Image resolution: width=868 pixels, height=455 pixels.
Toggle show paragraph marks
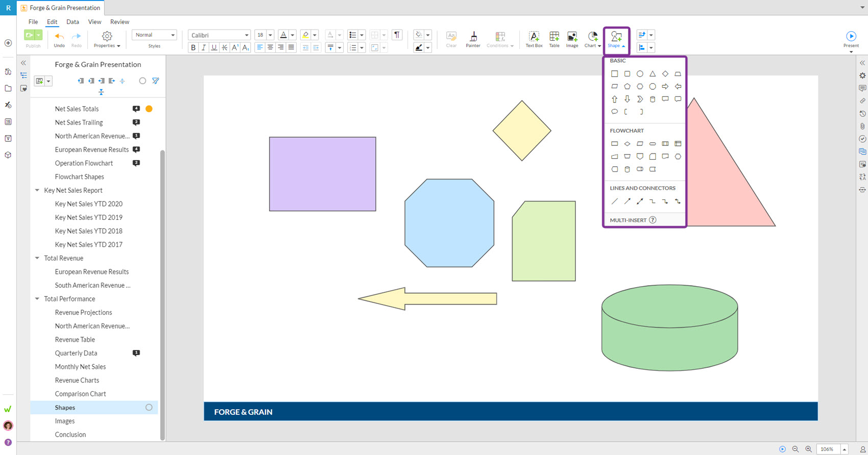point(397,35)
